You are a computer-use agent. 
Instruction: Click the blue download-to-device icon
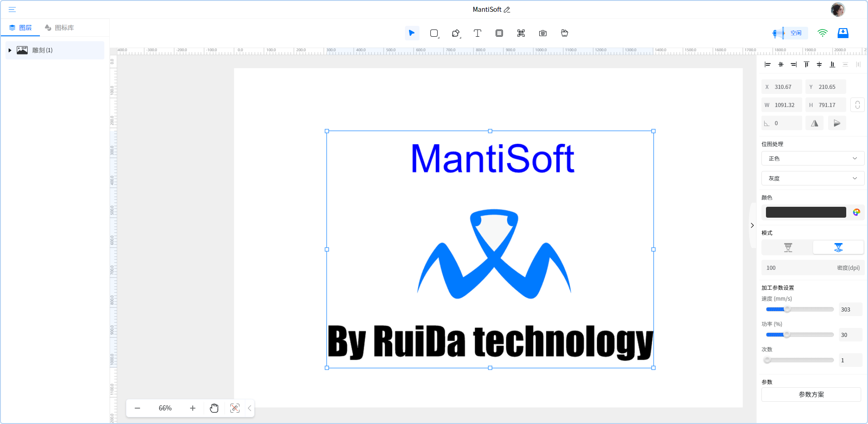coord(843,33)
